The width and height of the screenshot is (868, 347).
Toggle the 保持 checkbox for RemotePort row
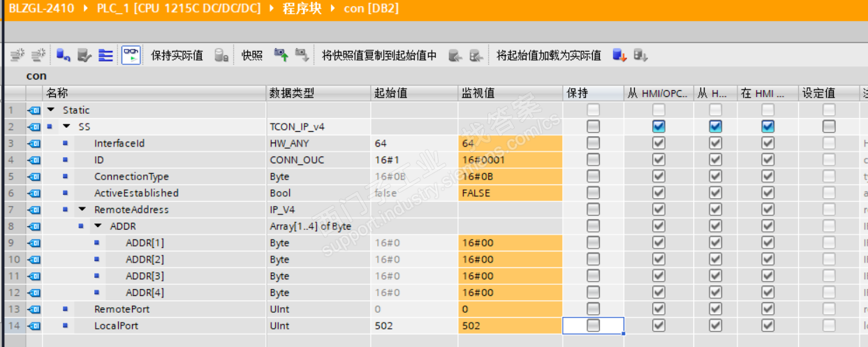pos(593,309)
